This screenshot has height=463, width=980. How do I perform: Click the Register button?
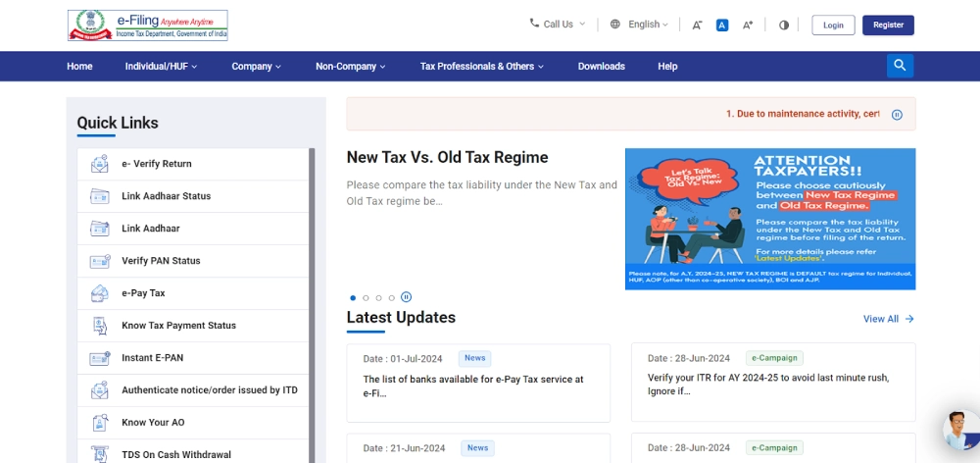[888, 26]
